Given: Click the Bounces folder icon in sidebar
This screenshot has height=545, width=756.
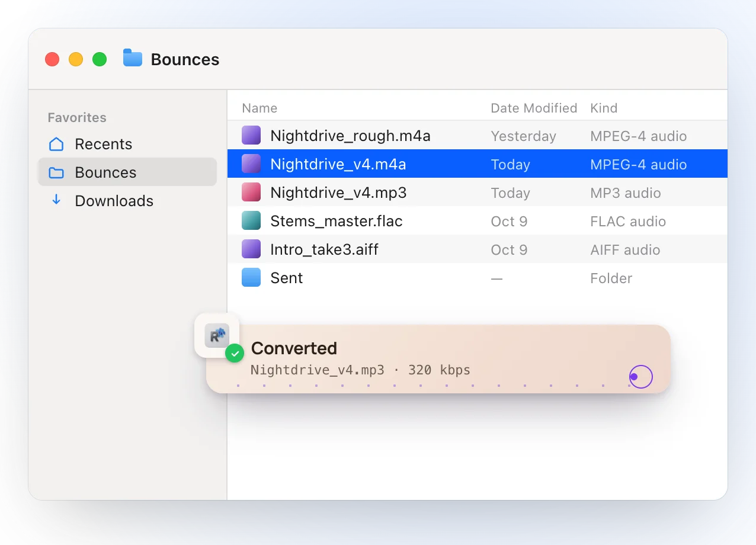Looking at the screenshot, I should [x=56, y=172].
